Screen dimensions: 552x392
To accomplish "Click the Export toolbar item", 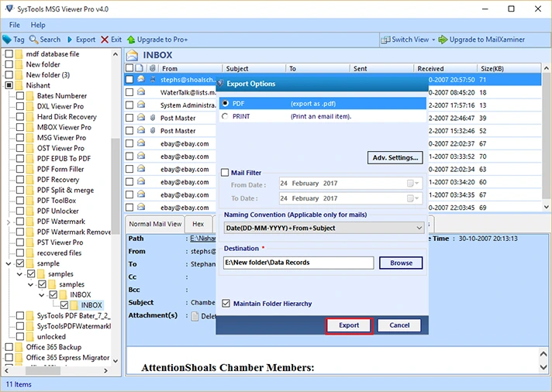I will [x=81, y=40].
